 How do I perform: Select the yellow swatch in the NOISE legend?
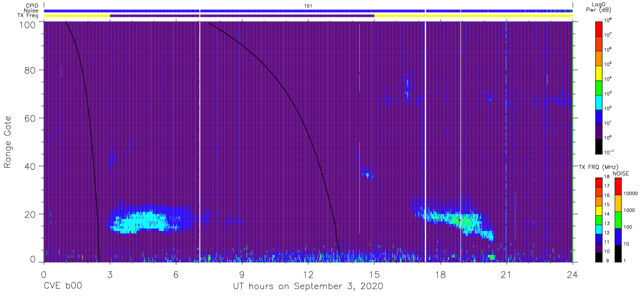click(618, 203)
